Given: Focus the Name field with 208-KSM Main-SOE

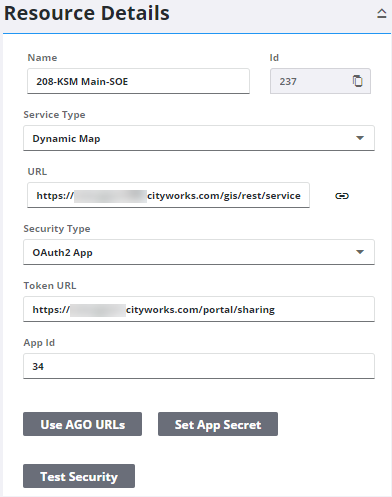Looking at the screenshot, I should (138, 81).
